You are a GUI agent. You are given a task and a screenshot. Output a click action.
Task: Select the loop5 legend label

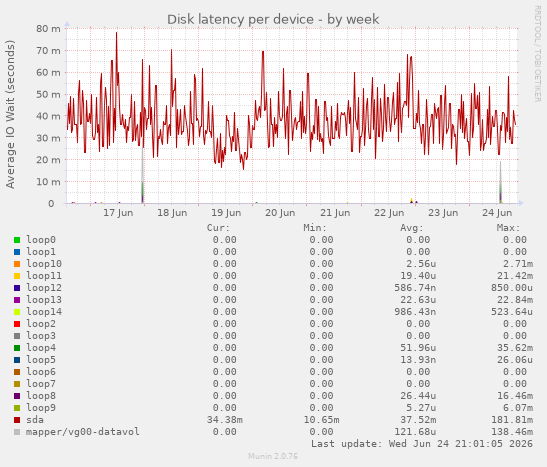click(x=41, y=360)
